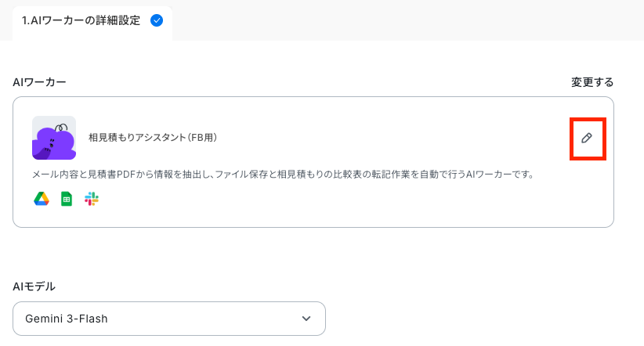Screen dimensions: 644x346
Task: Click the gray header strip beside the tab
Action: [407, 20]
